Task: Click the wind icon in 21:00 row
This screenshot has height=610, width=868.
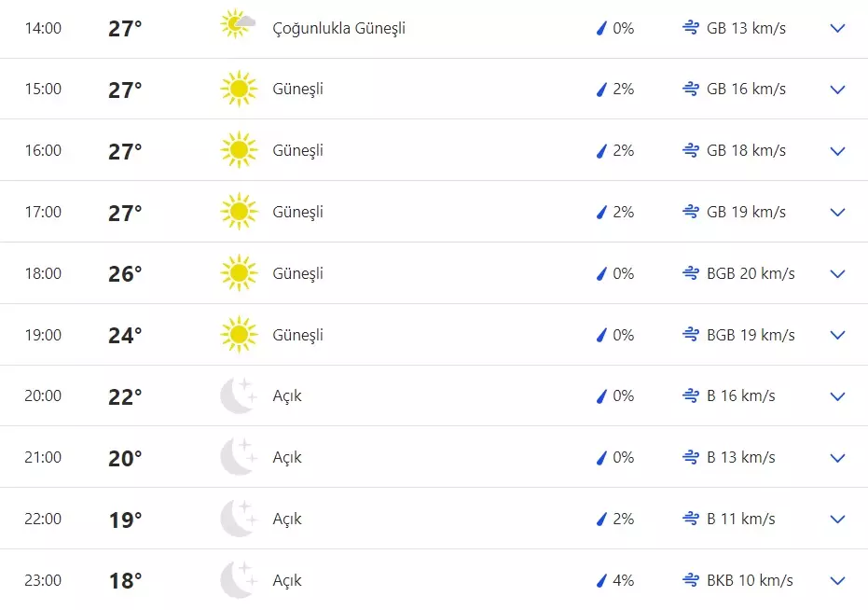Action: pos(691,457)
